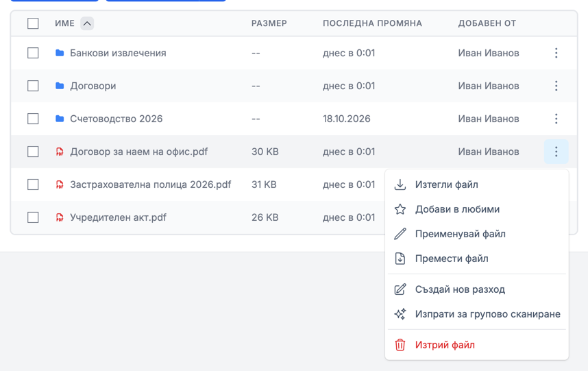Screen dimensions: 588x371
Task: Open file Договор за наем на офис.pdf
Action: 138,152
